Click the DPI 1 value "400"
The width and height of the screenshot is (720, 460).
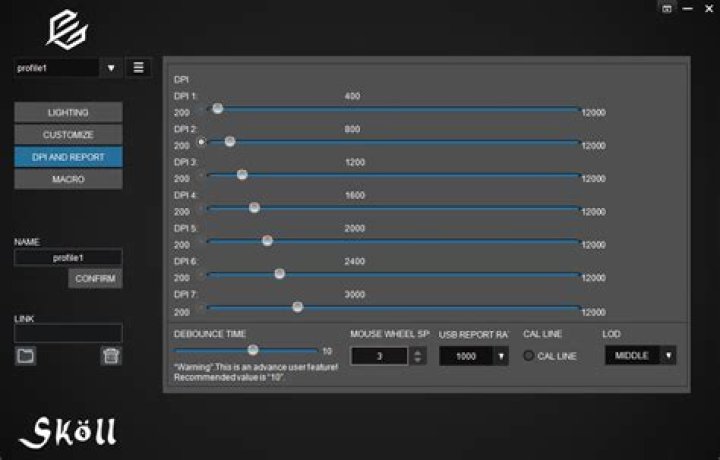coord(352,96)
